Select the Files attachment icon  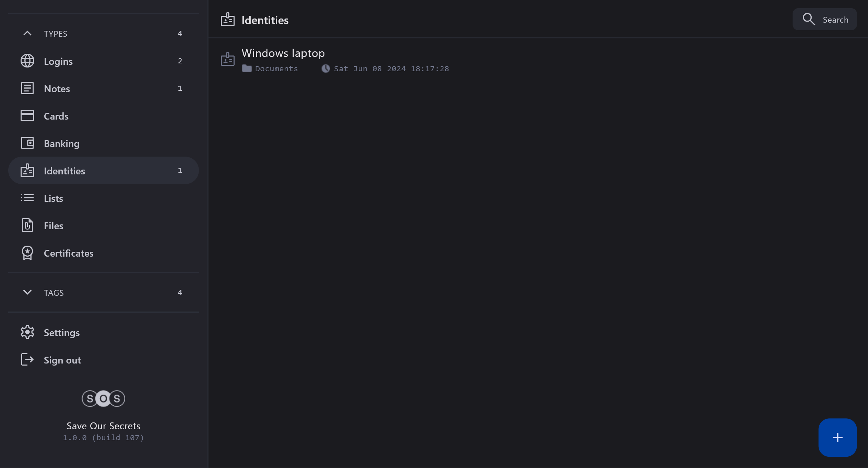[27, 225]
